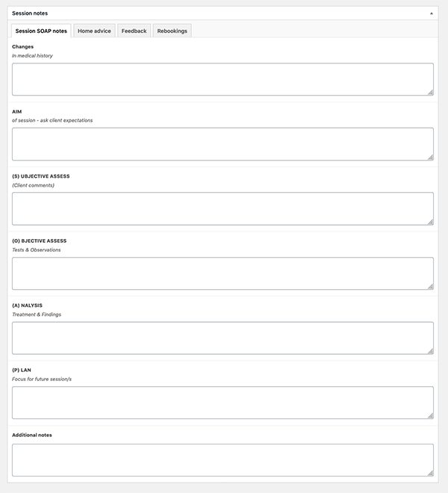
Task: Collapse the Session notes panel arrow
Action: pyautogui.click(x=431, y=13)
